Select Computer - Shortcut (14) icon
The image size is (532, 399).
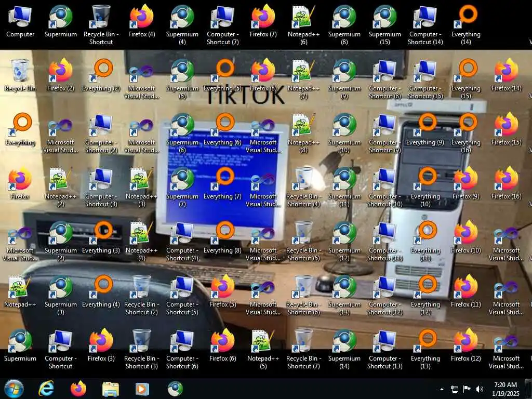425,25
